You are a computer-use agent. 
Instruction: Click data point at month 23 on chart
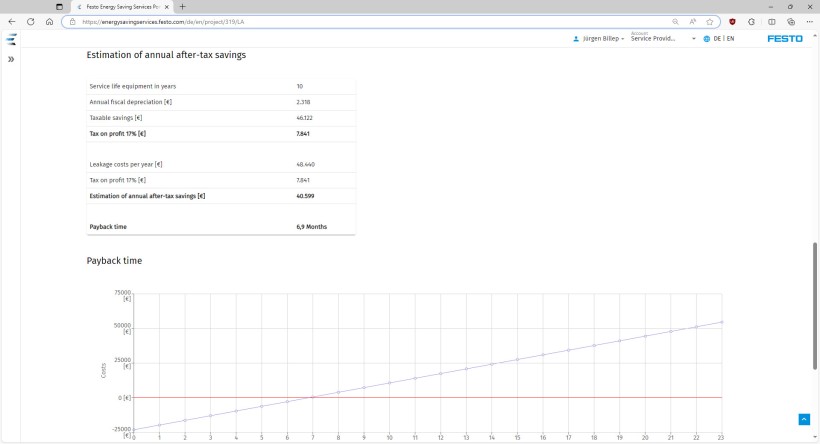tap(722, 322)
